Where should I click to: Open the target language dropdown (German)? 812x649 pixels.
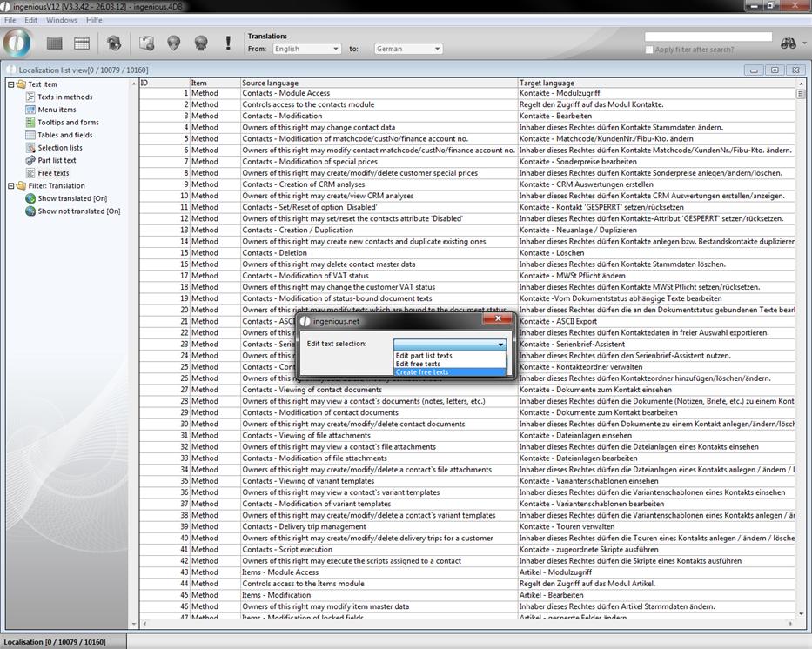408,49
